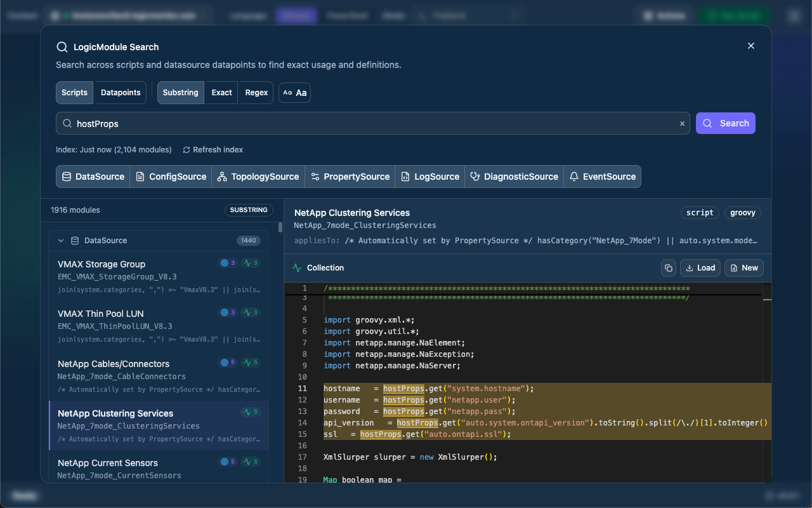Select NetApp Clustering Services list item

[x=159, y=425]
